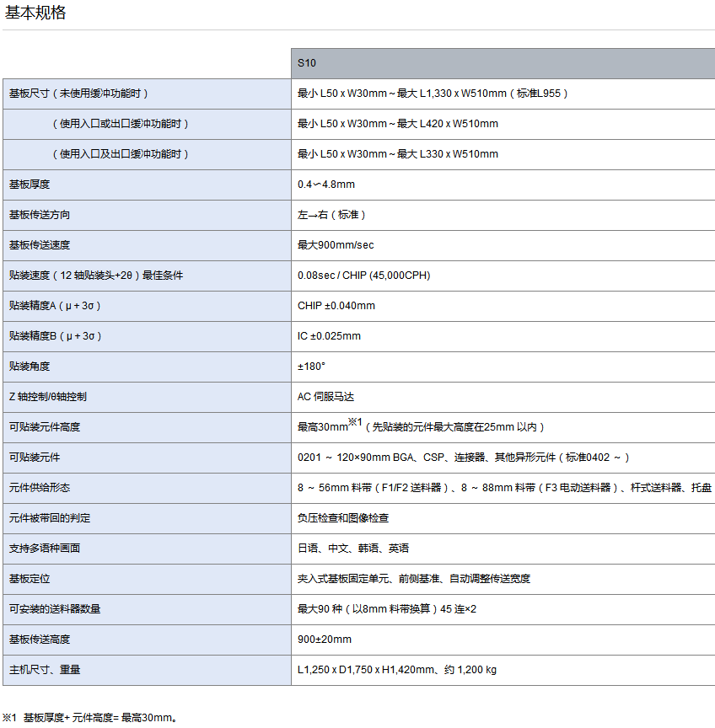The image size is (715, 728).
Task: Click the 最大900mm/sec speed value
Action: pyautogui.click(x=336, y=245)
